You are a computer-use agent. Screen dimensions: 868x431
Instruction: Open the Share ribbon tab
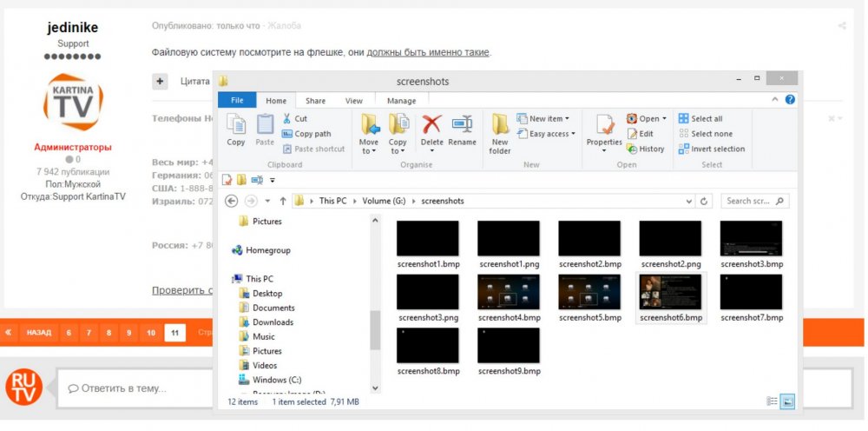click(315, 101)
